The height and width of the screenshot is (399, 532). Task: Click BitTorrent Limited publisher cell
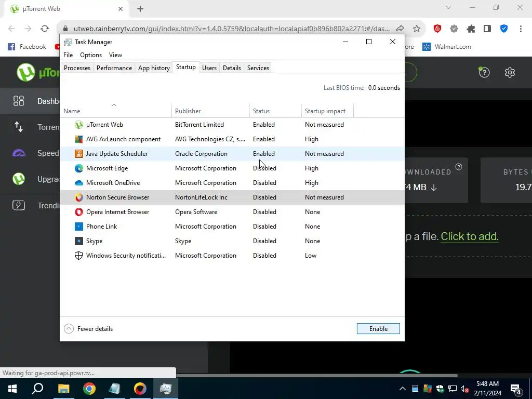199,125
